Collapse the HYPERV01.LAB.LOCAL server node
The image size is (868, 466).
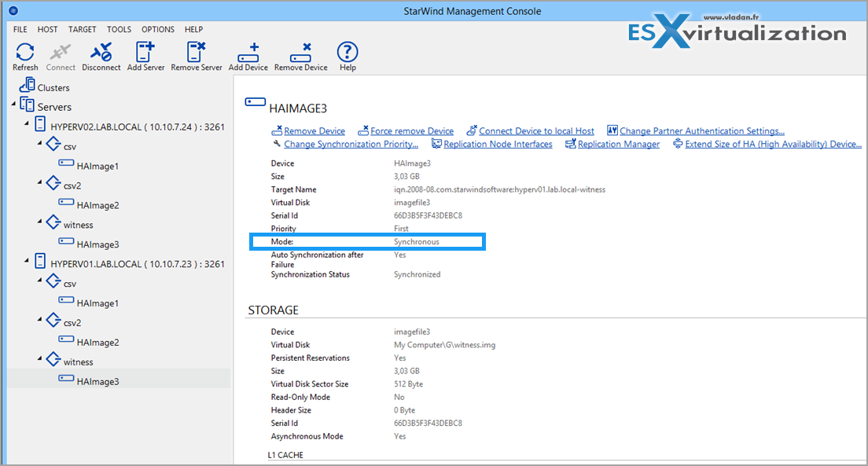pyautogui.click(x=27, y=263)
